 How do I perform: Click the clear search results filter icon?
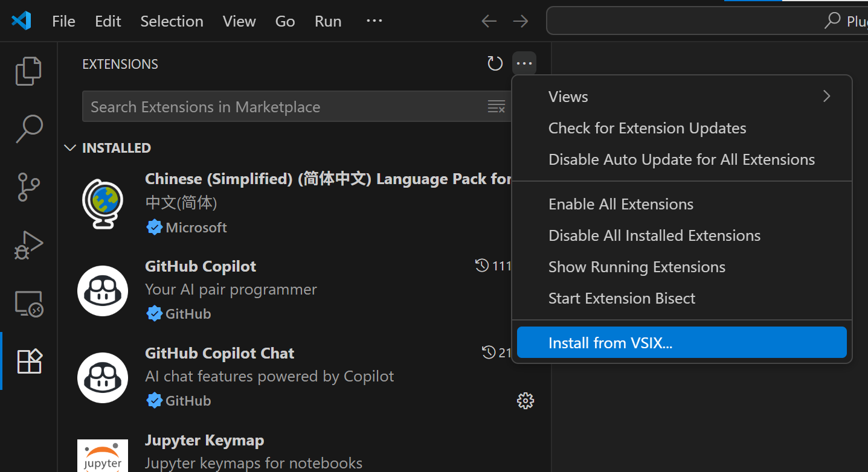(x=496, y=107)
